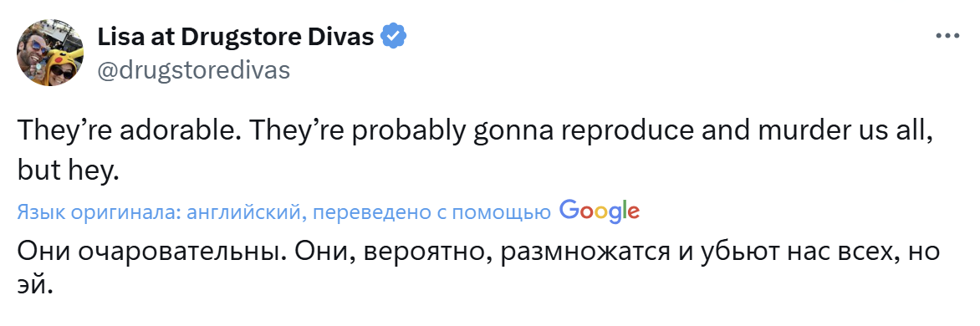The image size is (980, 326).
Task: Open the Lisa at Drugstore Divas profile name
Action: (235, 38)
